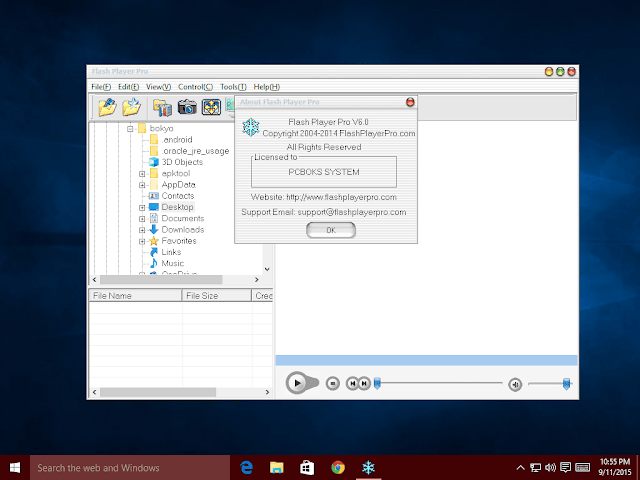Select the Contacts folder
Viewport: 640px width, 480px height.
tap(178, 196)
